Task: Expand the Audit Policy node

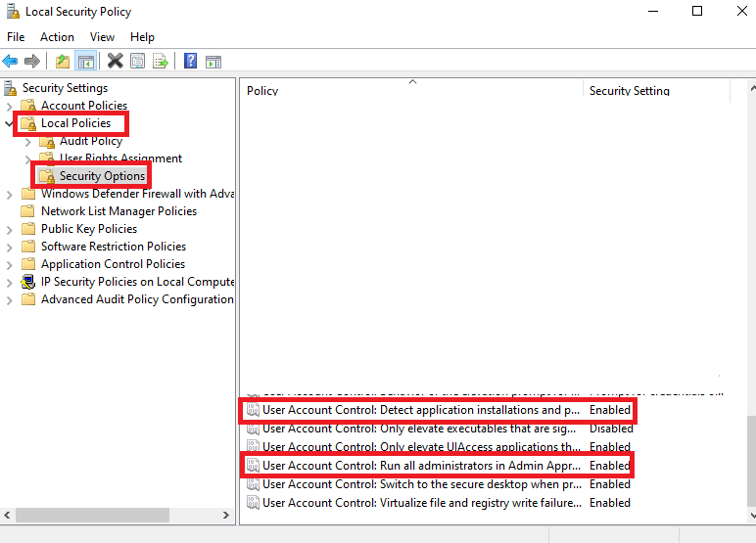Action: click(x=28, y=142)
